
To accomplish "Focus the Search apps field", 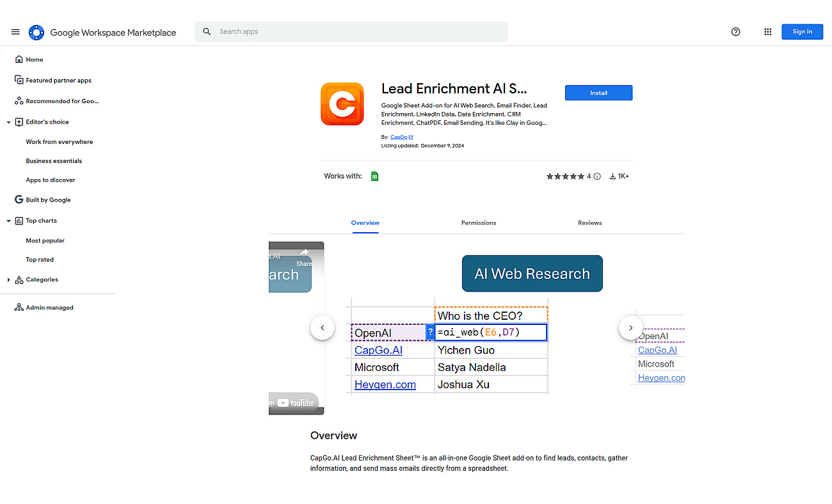I will click(351, 31).
